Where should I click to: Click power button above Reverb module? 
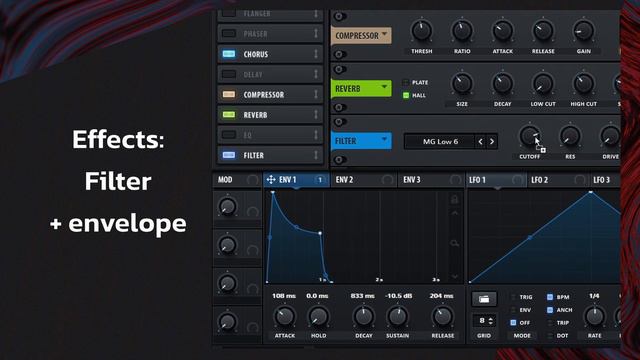coord(339,69)
